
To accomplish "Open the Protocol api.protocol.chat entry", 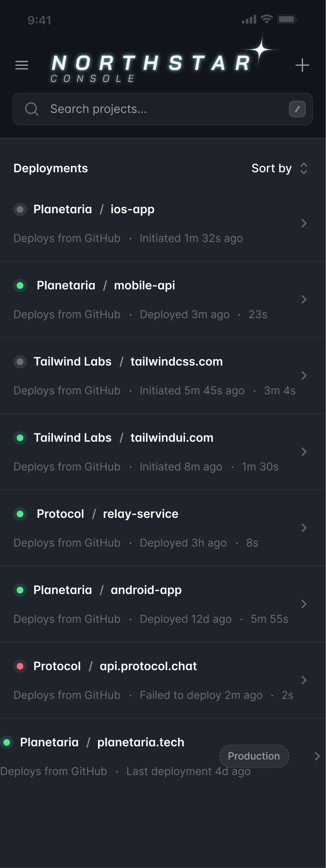I will click(148, 666).
